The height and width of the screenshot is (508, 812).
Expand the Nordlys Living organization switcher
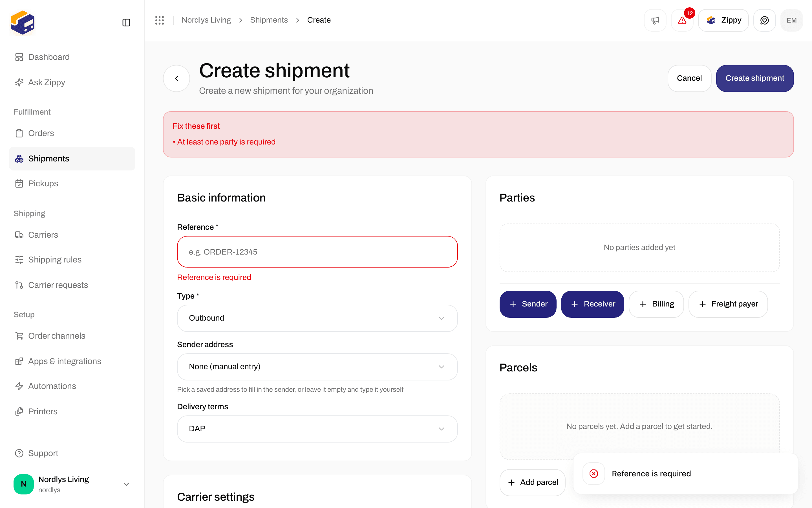[x=72, y=484]
